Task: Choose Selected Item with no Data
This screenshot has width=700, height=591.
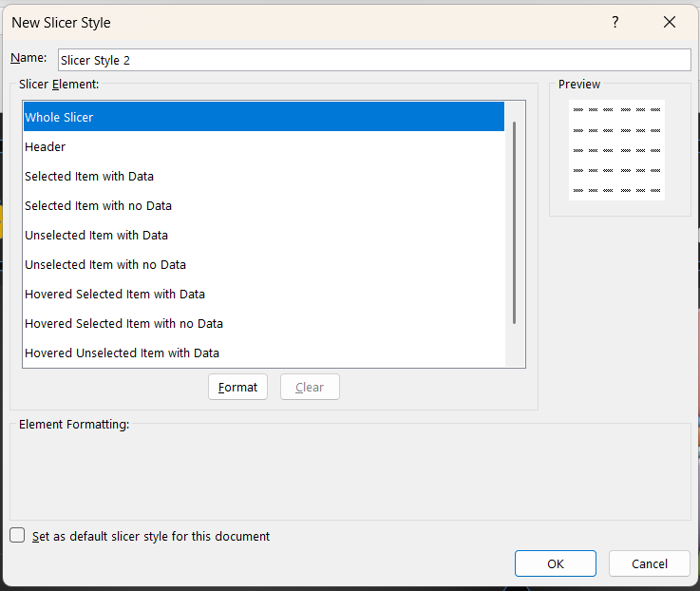Action: [x=264, y=205]
